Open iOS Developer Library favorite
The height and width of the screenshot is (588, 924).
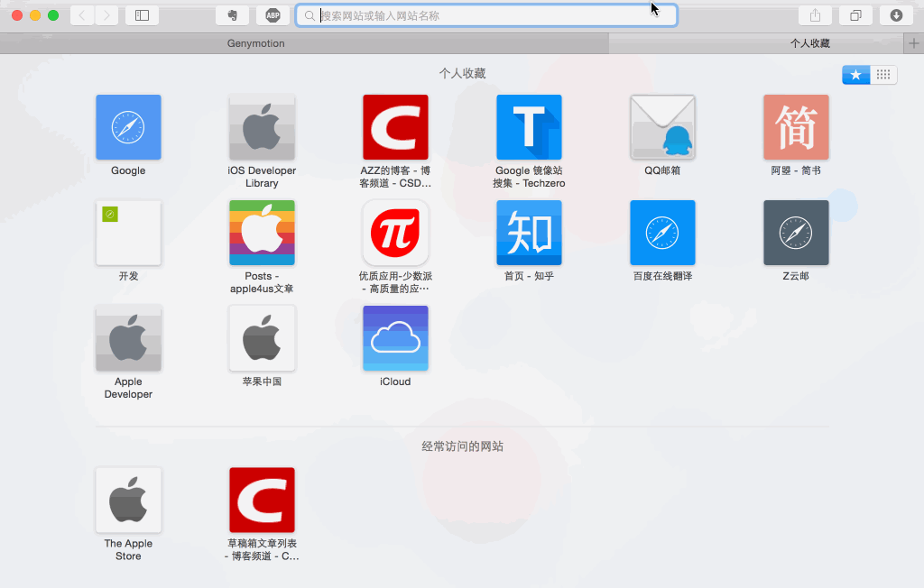263,127
